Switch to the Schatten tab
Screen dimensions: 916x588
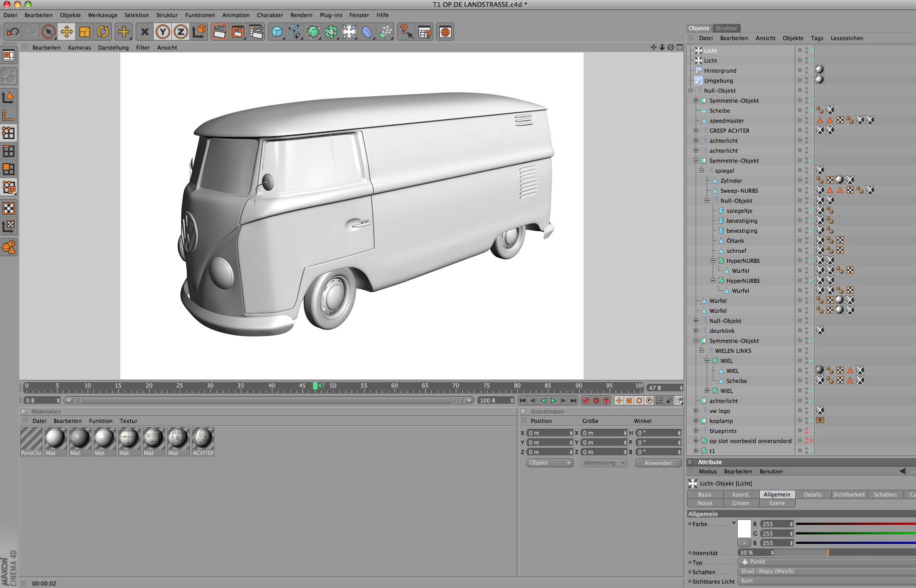tap(884, 494)
